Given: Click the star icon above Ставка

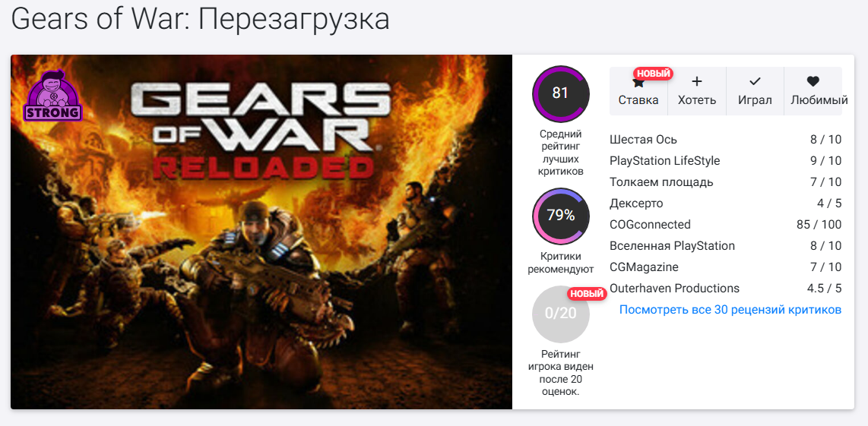Looking at the screenshot, I should coord(638,83).
